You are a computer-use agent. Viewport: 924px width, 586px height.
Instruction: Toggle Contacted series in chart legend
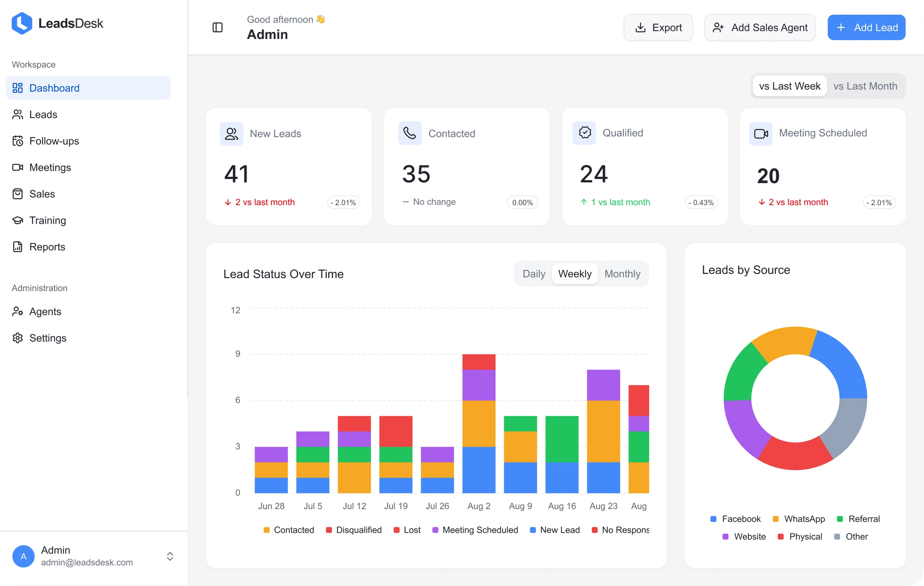pyautogui.click(x=289, y=530)
